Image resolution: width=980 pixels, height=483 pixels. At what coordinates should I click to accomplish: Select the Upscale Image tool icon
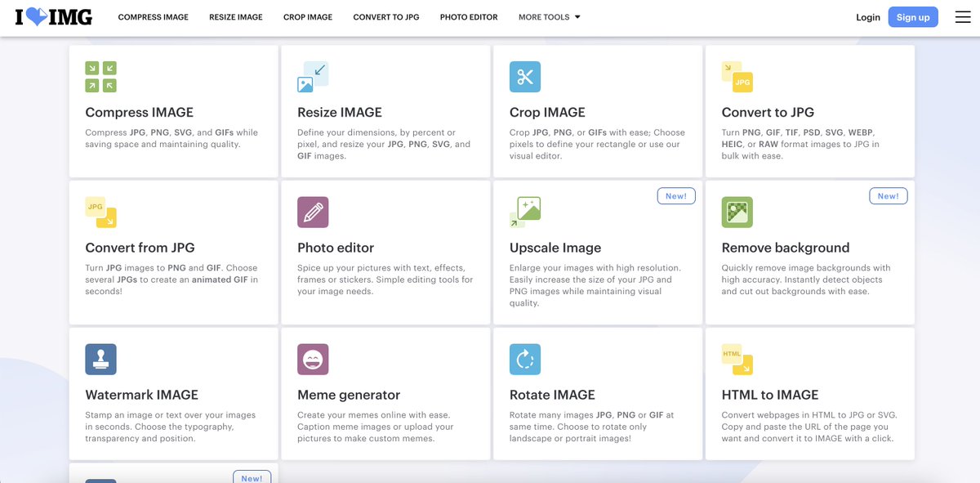pyautogui.click(x=524, y=211)
